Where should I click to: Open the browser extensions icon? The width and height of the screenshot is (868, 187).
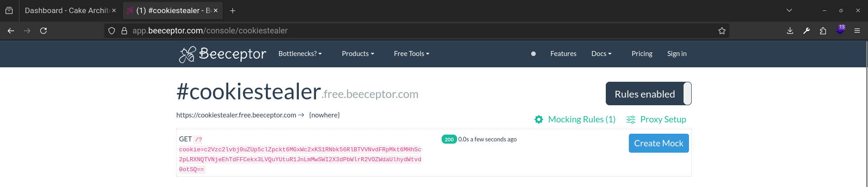click(x=823, y=31)
